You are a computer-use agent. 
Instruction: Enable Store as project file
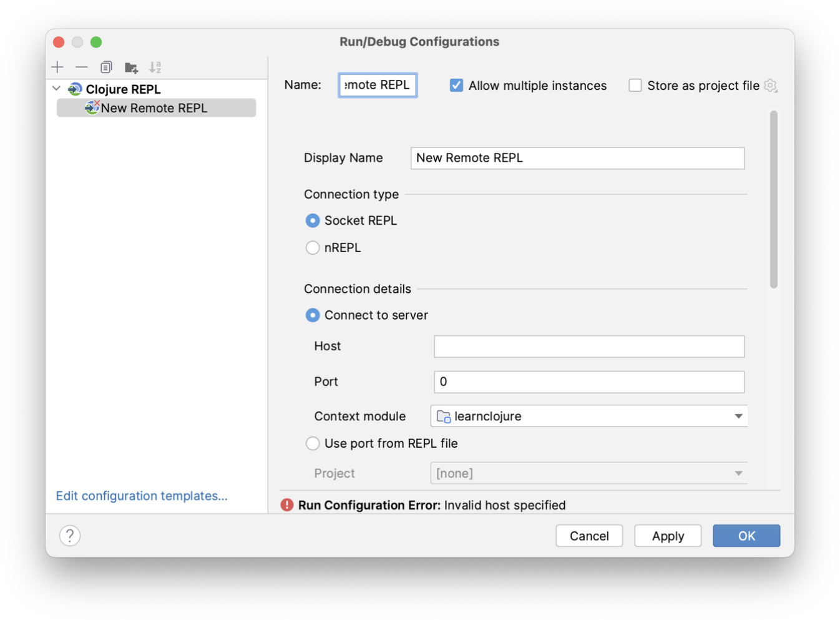pyautogui.click(x=635, y=86)
